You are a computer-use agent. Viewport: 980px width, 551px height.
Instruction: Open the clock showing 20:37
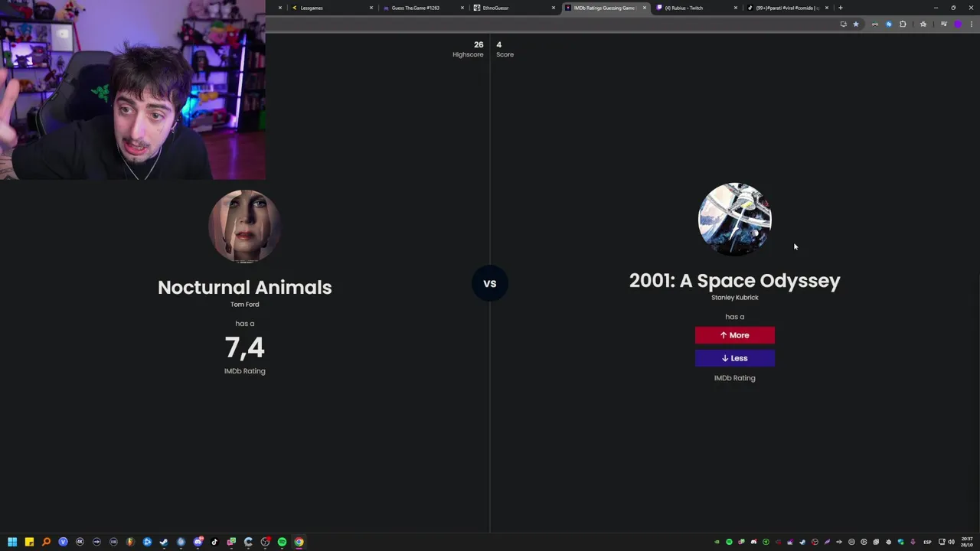click(x=967, y=542)
